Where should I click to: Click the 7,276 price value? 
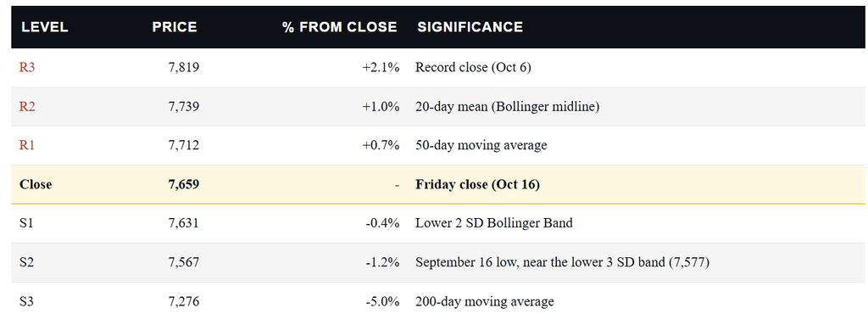click(x=183, y=302)
